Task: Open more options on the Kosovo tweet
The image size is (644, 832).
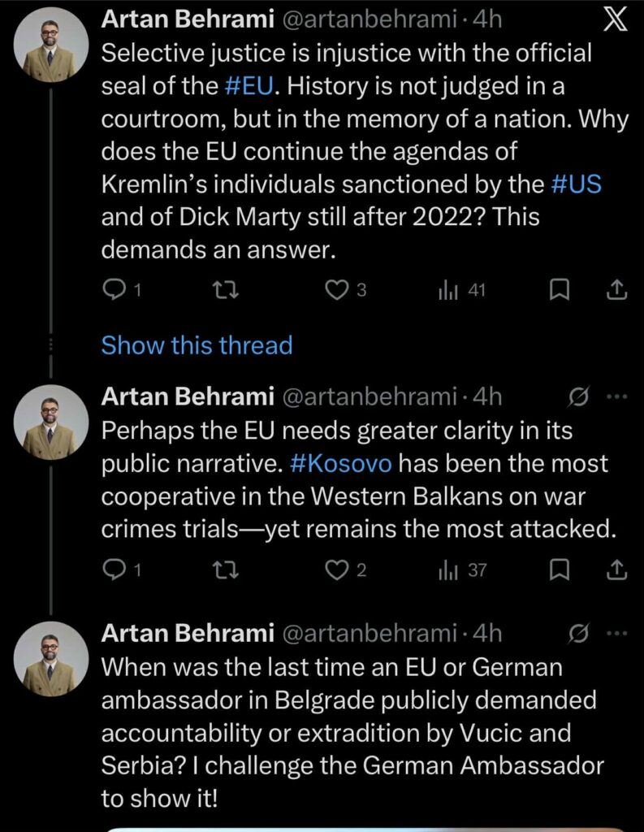Action: pyautogui.click(x=617, y=396)
